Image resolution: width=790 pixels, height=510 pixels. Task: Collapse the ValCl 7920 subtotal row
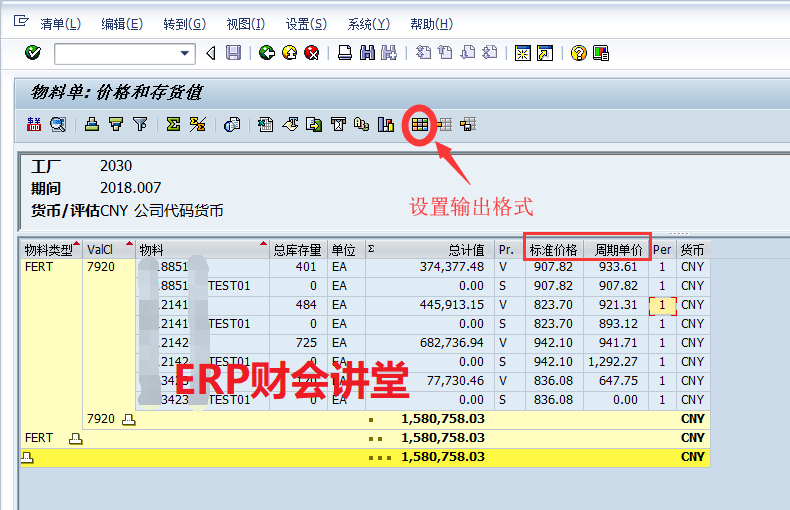tap(128, 419)
